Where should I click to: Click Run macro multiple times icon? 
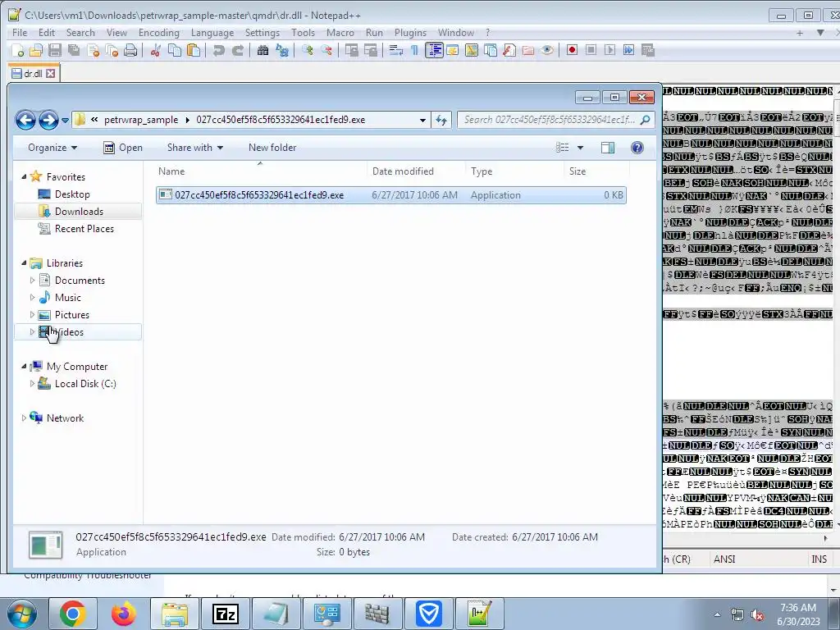pos(629,50)
